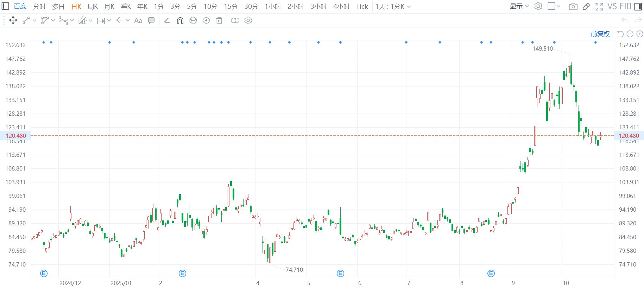Viewport: 644px width, 289px height.
Task: Click the magnet snap drawing tool
Action: point(180,20)
